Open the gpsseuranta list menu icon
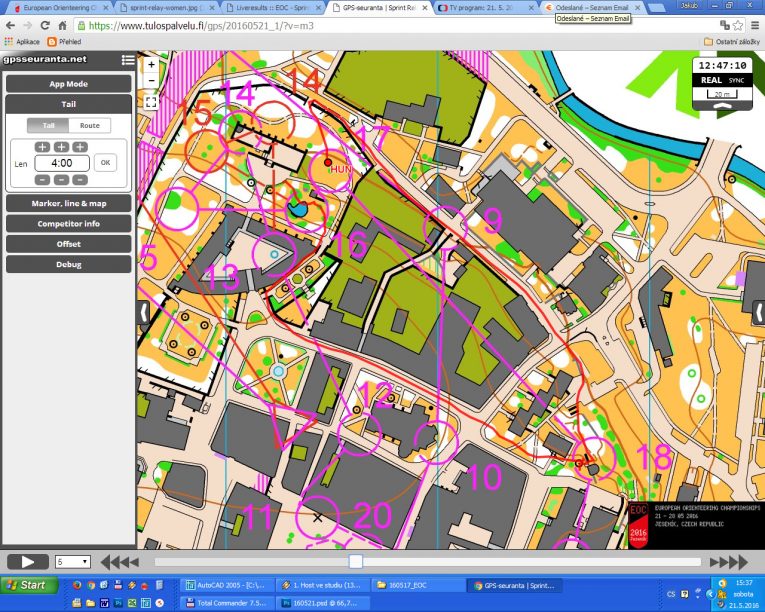765x612 pixels. coord(128,60)
